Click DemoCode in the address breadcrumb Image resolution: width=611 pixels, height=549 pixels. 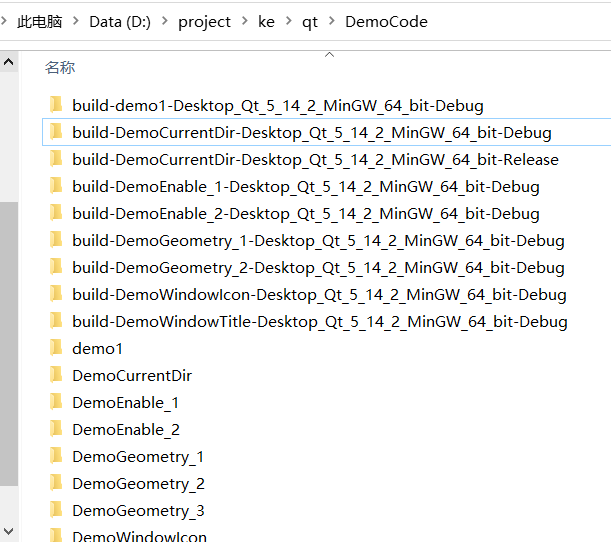387,21
